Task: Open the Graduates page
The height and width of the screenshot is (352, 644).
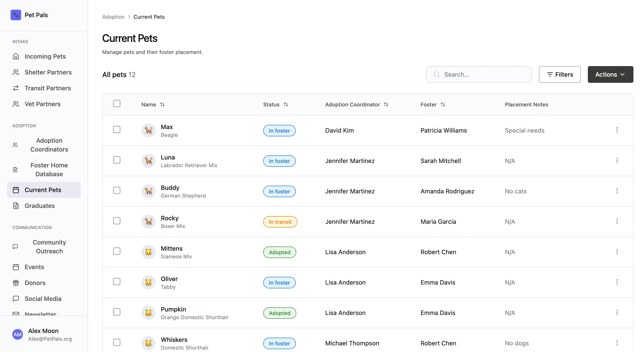Action: (x=44, y=206)
